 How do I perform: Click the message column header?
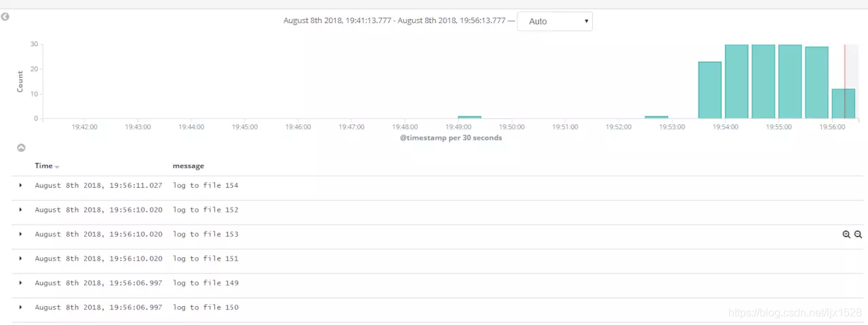pyautogui.click(x=188, y=166)
